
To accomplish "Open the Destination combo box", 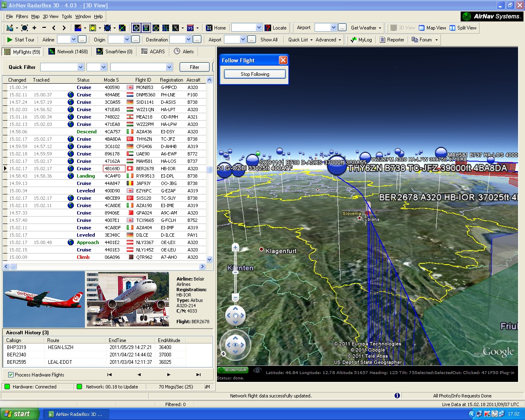I will point(181,39).
